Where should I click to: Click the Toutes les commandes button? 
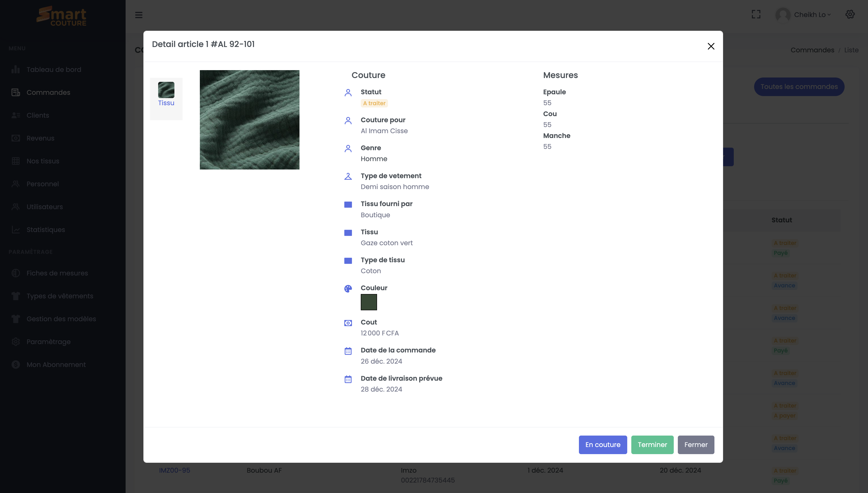coord(799,87)
